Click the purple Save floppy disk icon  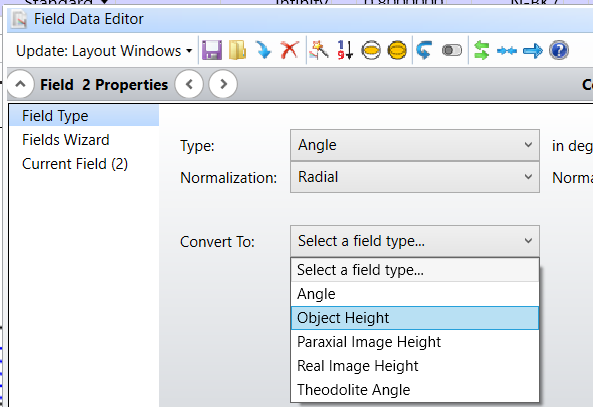coord(212,50)
